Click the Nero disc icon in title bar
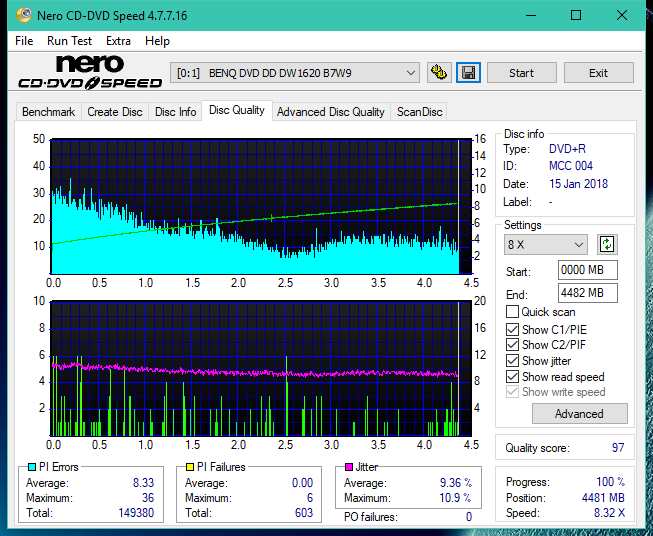This screenshot has height=536, width=653. (24, 15)
